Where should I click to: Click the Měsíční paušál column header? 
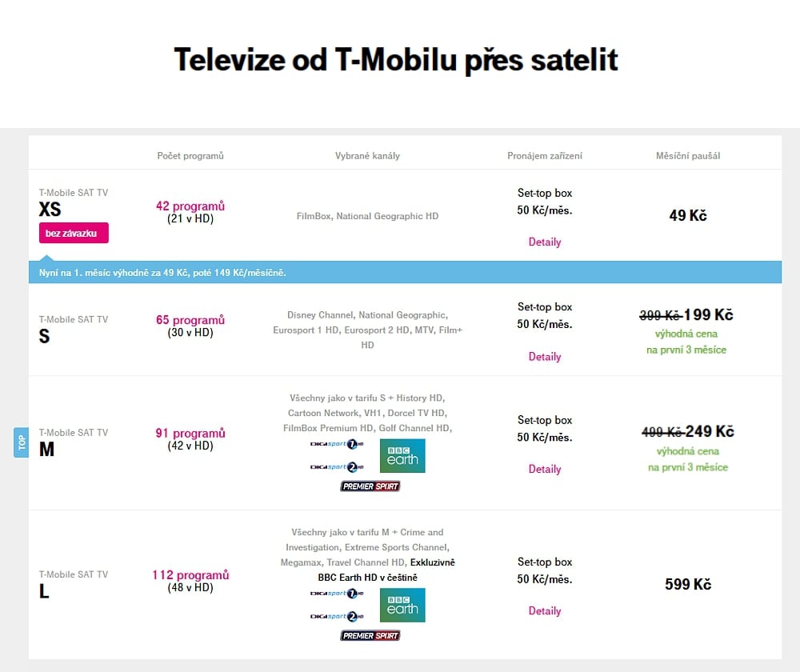[687, 155]
